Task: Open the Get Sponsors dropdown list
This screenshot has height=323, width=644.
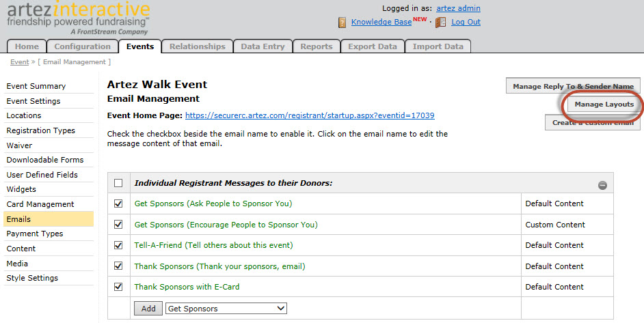Action: click(x=226, y=309)
